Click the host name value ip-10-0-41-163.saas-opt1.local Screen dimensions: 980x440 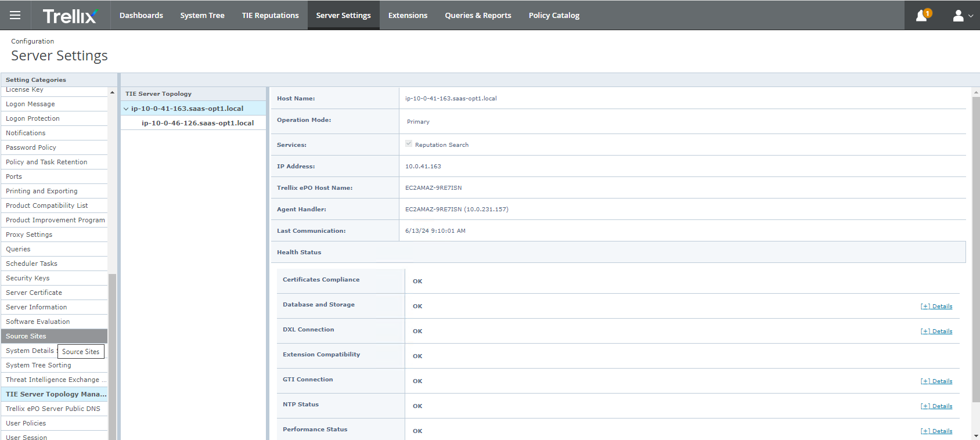451,99
